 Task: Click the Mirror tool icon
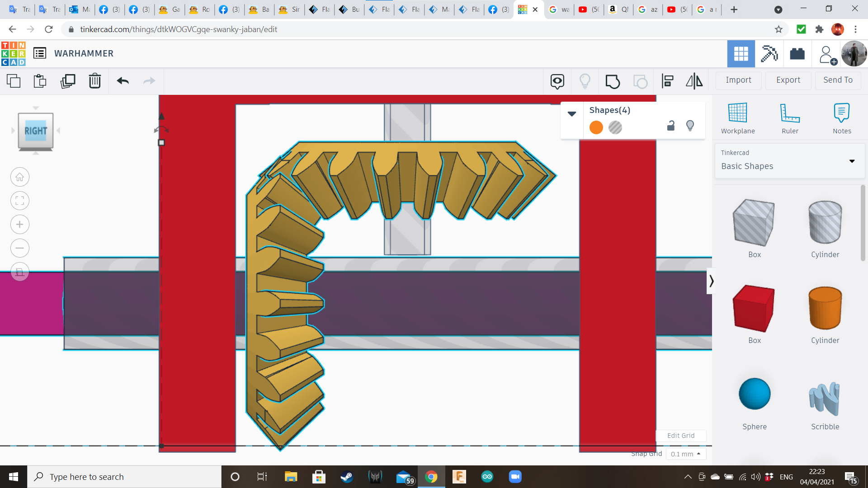(694, 81)
